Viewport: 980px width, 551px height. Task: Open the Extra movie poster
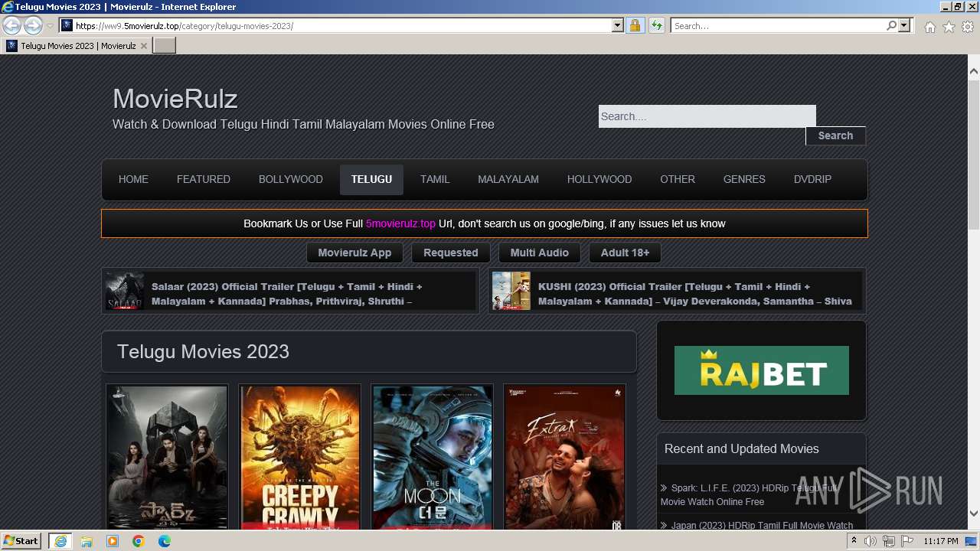pyautogui.click(x=565, y=458)
